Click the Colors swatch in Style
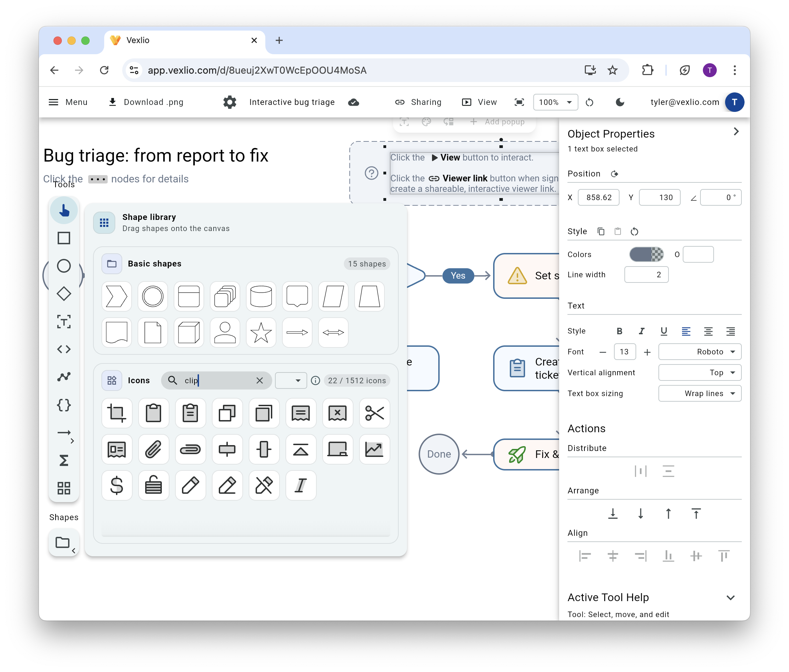 pyautogui.click(x=646, y=254)
